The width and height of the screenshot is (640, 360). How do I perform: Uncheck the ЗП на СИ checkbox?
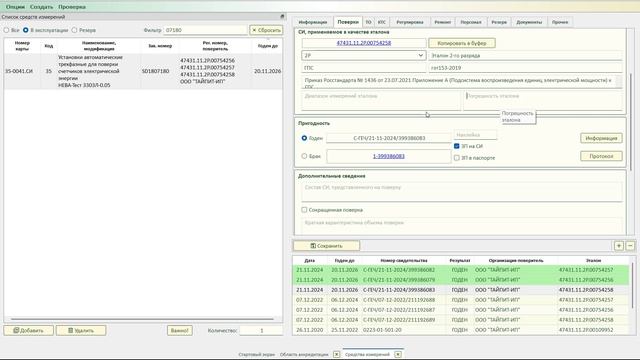pos(457,146)
